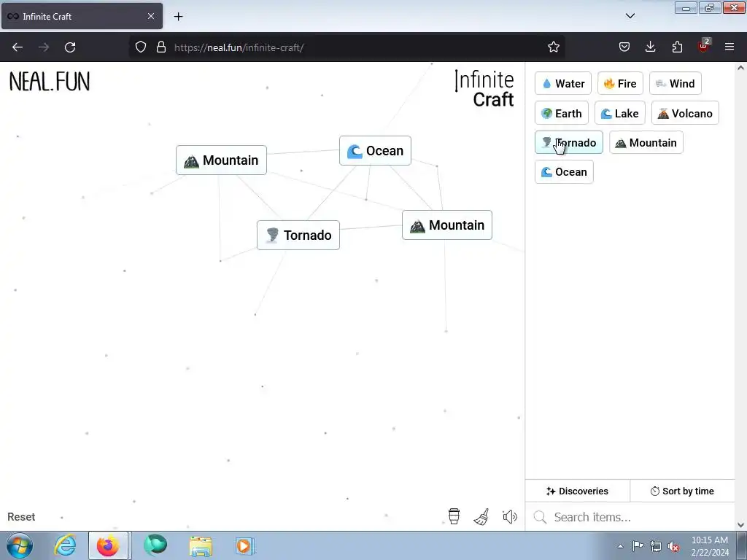This screenshot has height=560, width=747.
Task: Clear the canvas with the broom icon
Action: coord(481,517)
